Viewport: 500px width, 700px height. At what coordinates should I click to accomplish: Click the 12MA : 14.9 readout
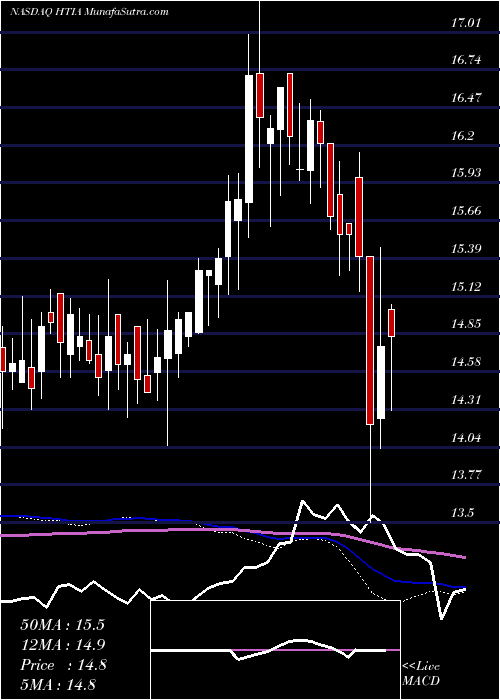tap(62, 645)
